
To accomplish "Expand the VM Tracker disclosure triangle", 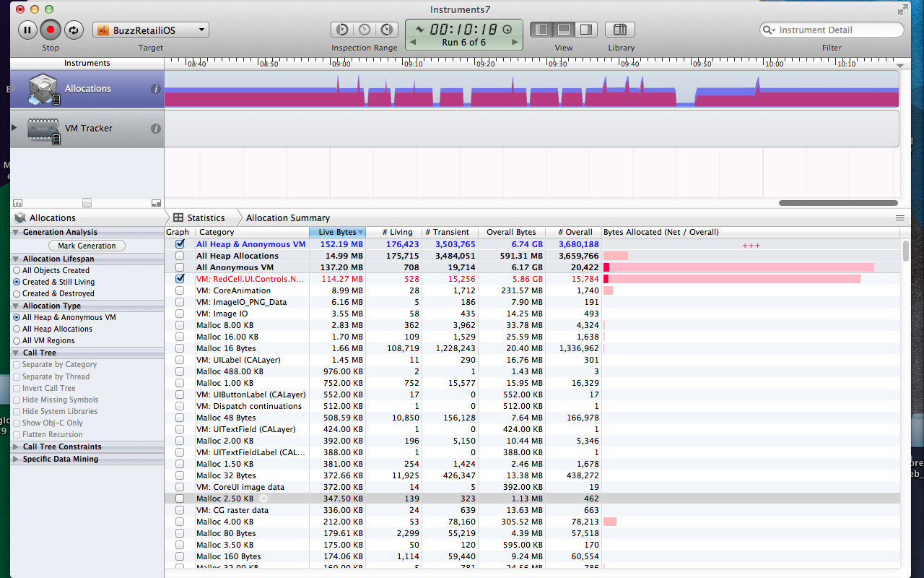I will tap(14, 128).
